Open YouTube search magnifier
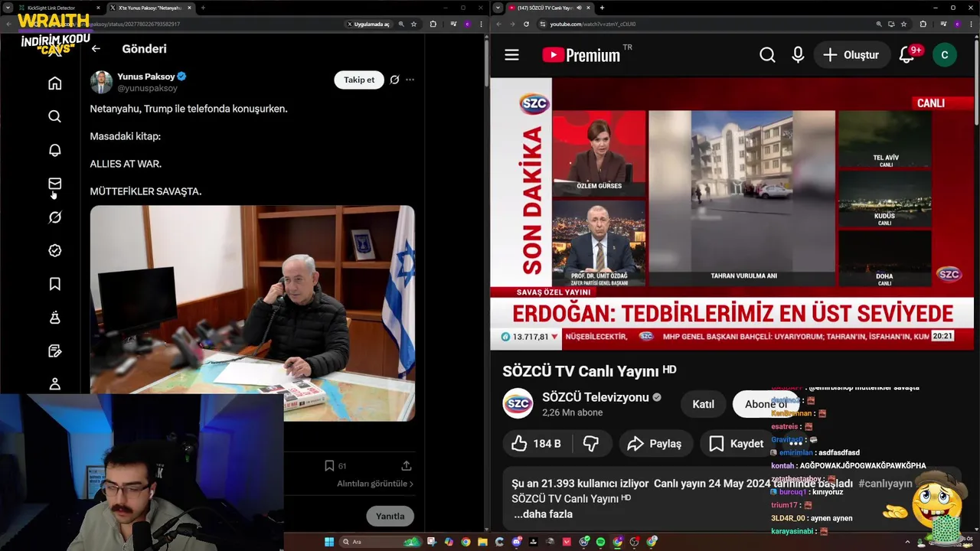The width and height of the screenshot is (980, 551). pyautogui.click(x=767, y=54)
